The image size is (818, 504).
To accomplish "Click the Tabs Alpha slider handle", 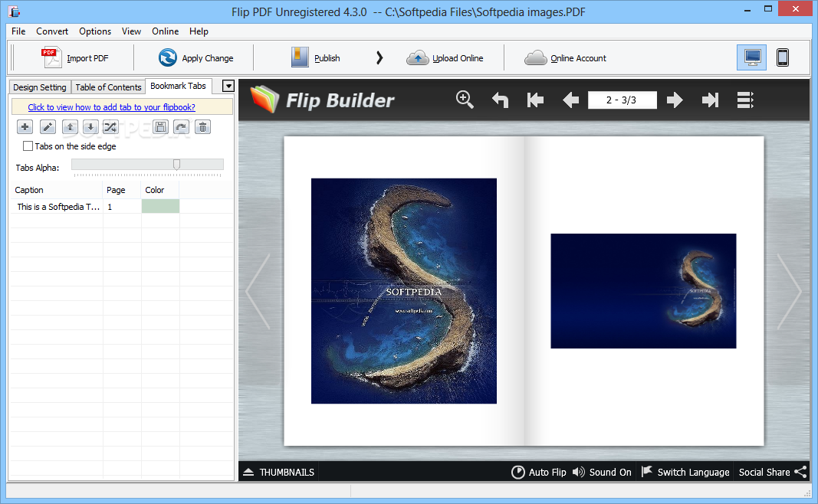I will [177, 165].
